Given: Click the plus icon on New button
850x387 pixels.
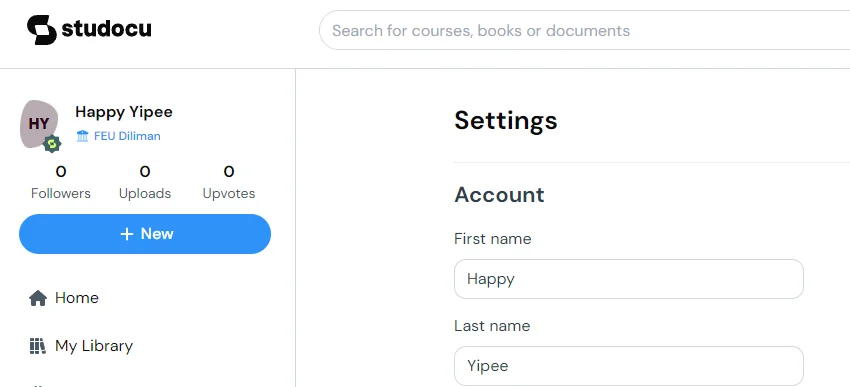Looking at the screenshot, I should point(127,234).
